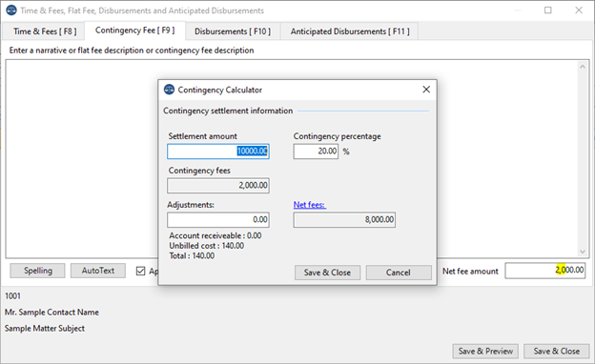The image size is (595, 364).
Task: Click the Contingency percentage field
Action: pyautogui.click(x=316, y=152)
